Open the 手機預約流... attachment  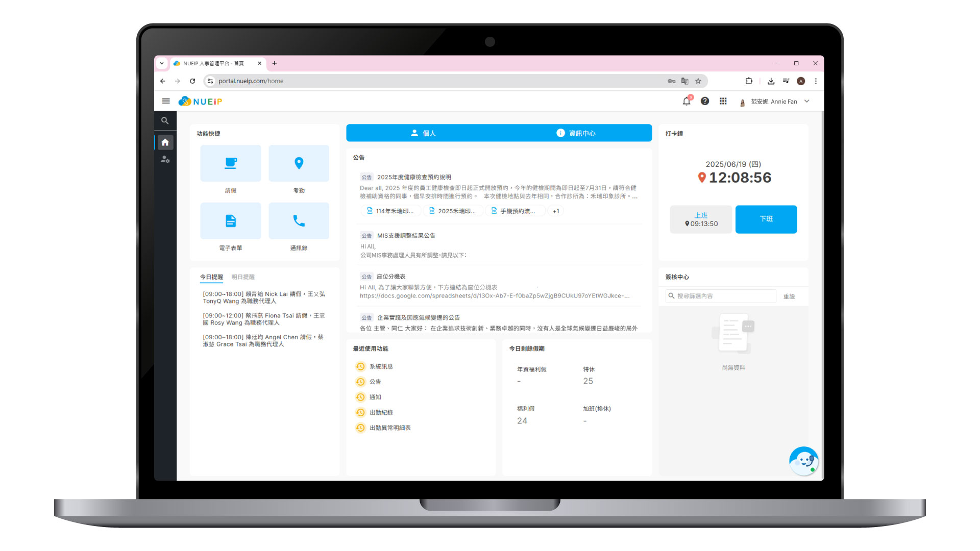(x=514, y=211)
